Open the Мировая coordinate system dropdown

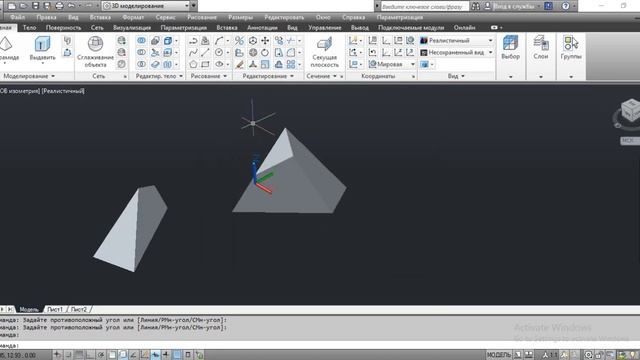[x=413, y=64]
